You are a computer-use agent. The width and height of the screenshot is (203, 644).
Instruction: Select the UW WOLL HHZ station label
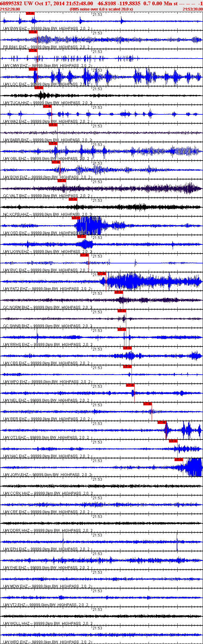tap(48, 624)
